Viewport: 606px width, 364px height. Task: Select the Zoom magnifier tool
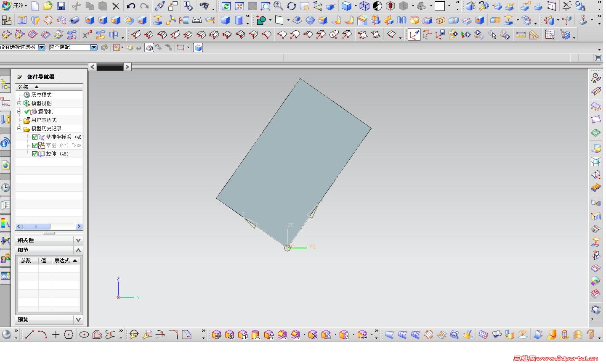tap(278, 6)
